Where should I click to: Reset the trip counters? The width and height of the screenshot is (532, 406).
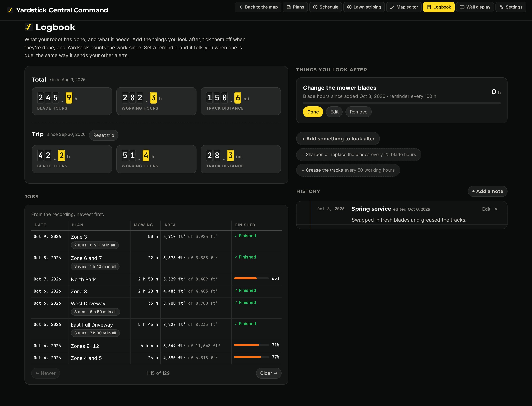click(x=103, y=135)
